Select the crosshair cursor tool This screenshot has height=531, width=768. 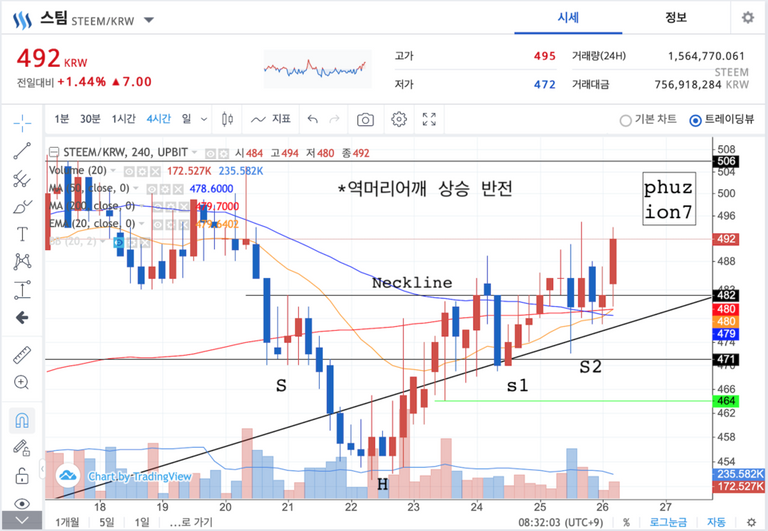coord(22,123)
